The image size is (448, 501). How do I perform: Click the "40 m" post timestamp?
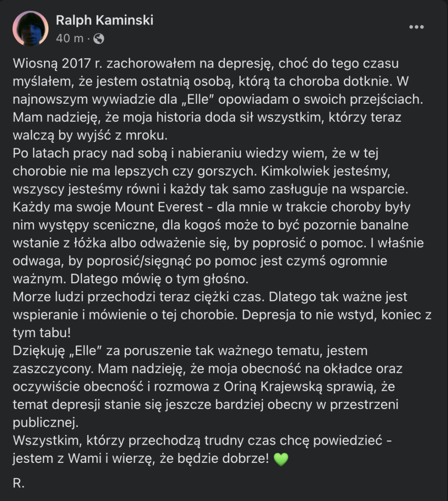click(x=69, y=39)
